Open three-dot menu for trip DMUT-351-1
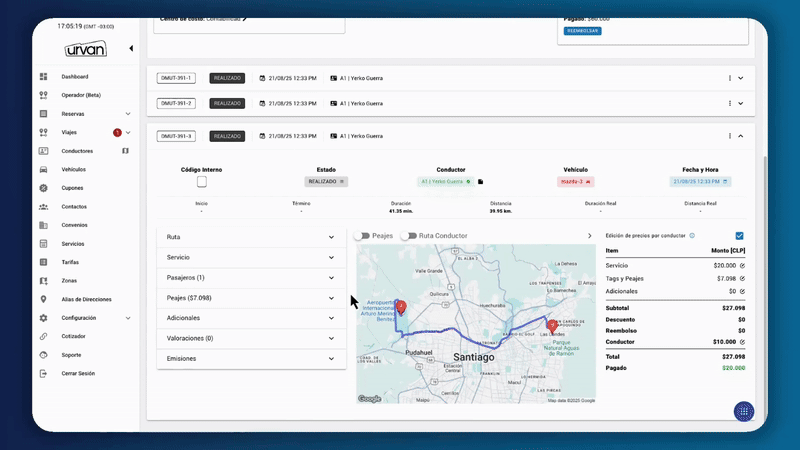 pyautogui.click(x=730, y=78)
